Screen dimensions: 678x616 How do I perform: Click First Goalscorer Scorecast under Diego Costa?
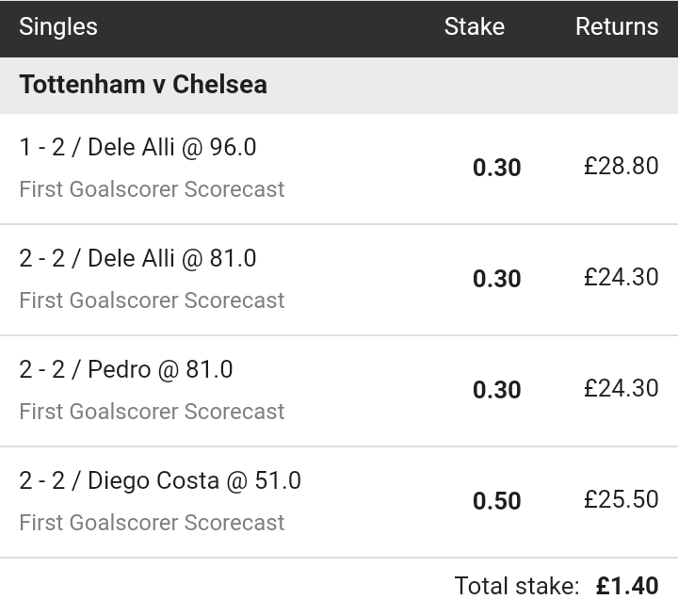pos(152,523)
